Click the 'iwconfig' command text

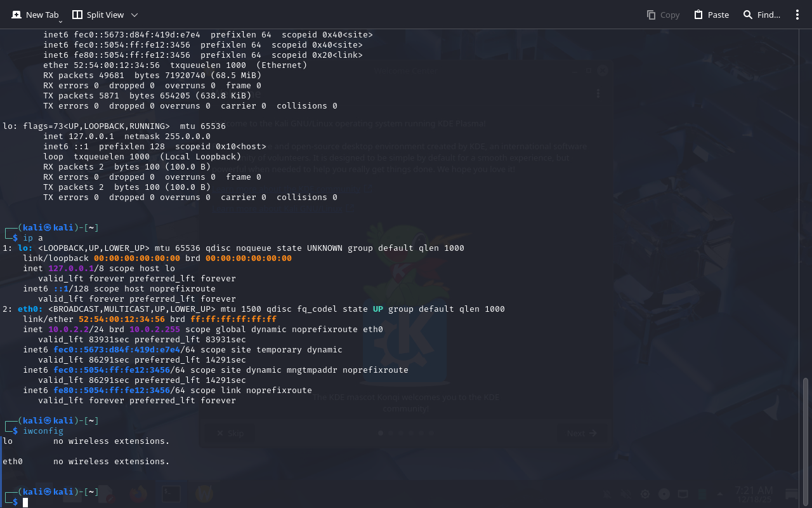(x=43, y=431)
